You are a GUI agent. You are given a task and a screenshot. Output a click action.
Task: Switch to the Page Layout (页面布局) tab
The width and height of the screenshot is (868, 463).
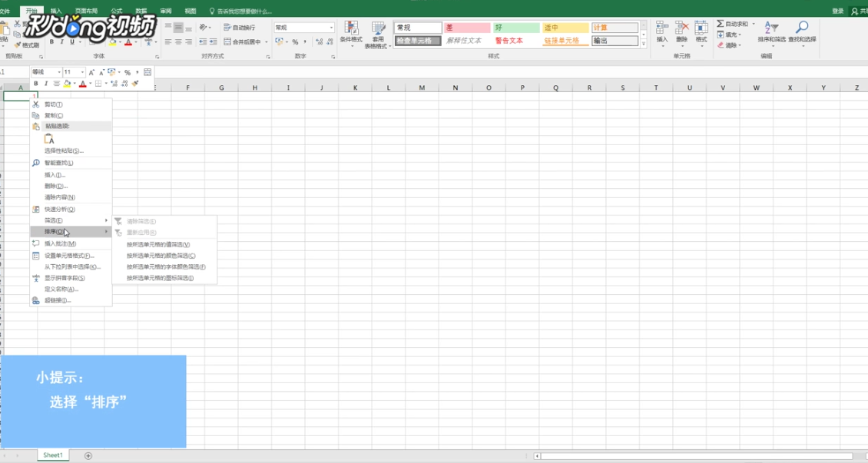tap(86, 11)
